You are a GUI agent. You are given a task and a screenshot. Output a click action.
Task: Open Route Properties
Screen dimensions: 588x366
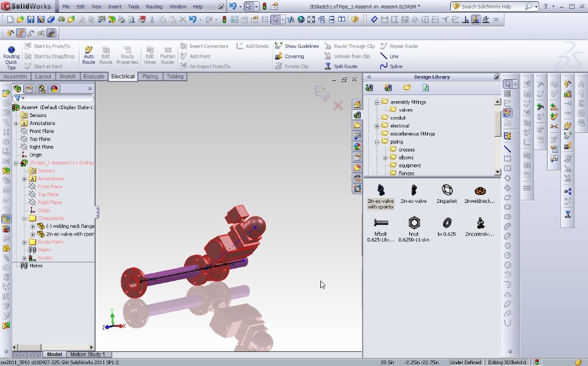127,55
